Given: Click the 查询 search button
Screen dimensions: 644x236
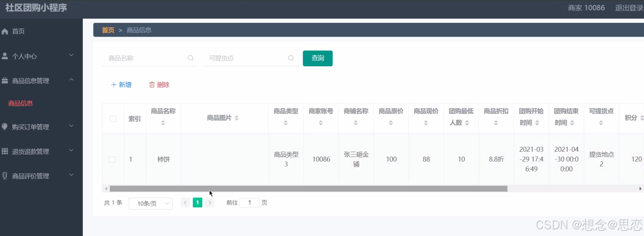Looking at the screenshot, I should tap(318, 58).
